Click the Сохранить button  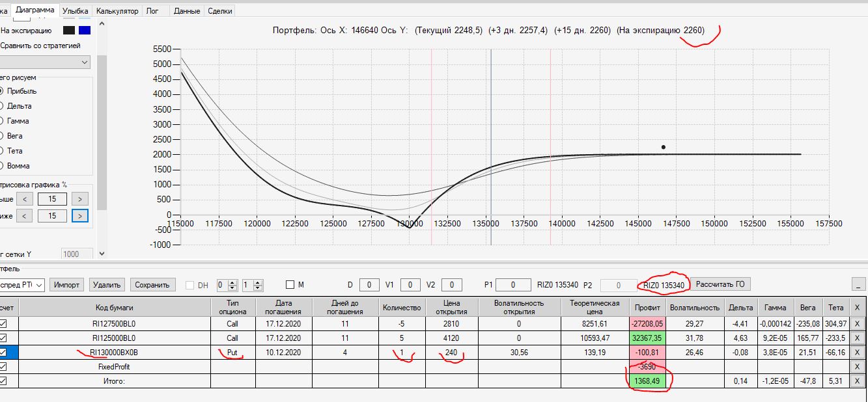tap(154, 284)
